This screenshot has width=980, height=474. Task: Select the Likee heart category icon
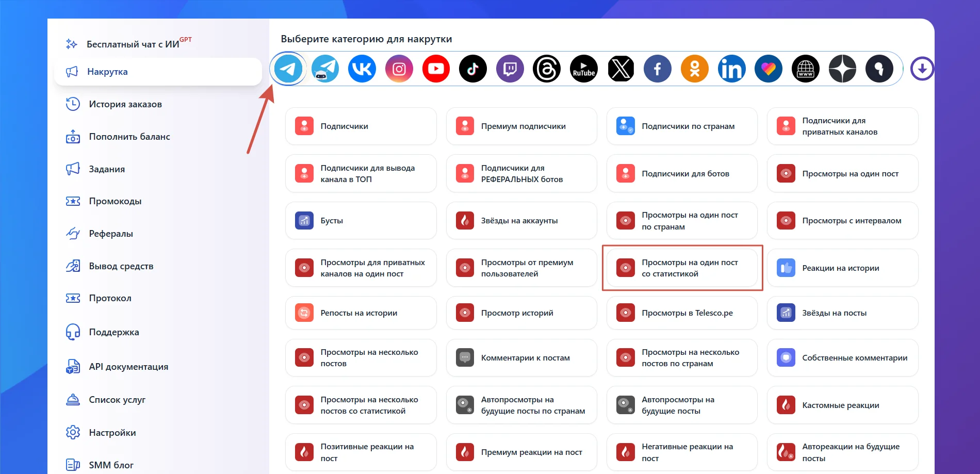769,69
